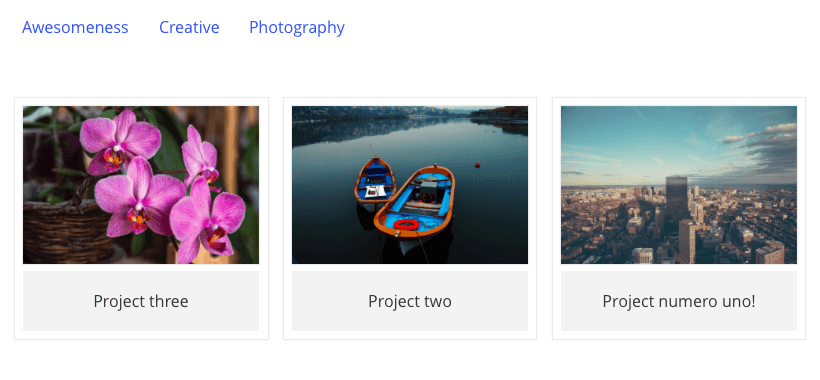Image resolution: width=820 pixels, height=380 pixels.
Task: Click the red life ring in the boat photo
Action: 406,225
